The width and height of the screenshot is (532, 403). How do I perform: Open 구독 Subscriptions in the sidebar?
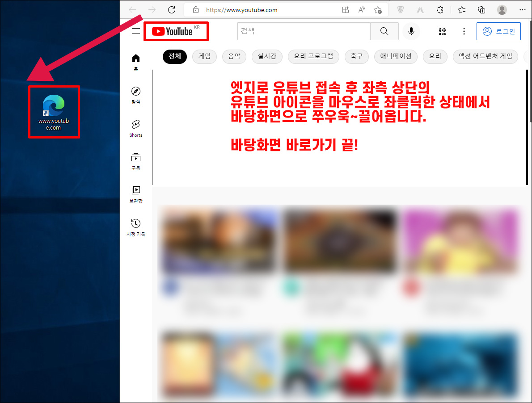tap(136, 161)
